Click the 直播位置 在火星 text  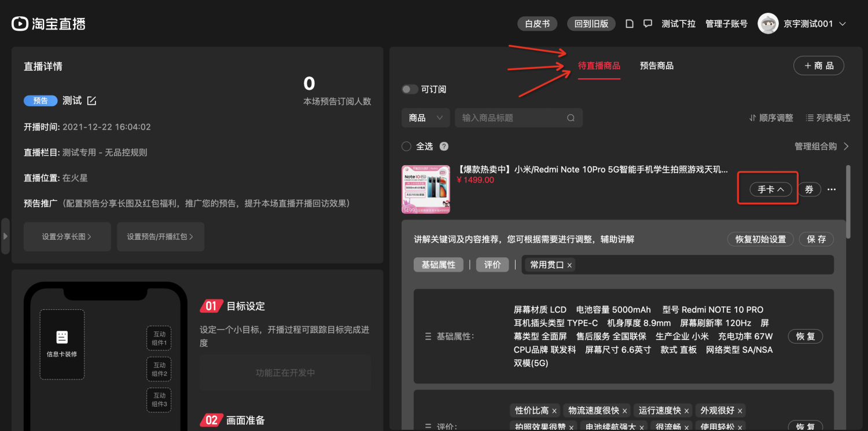click(56, 178)
